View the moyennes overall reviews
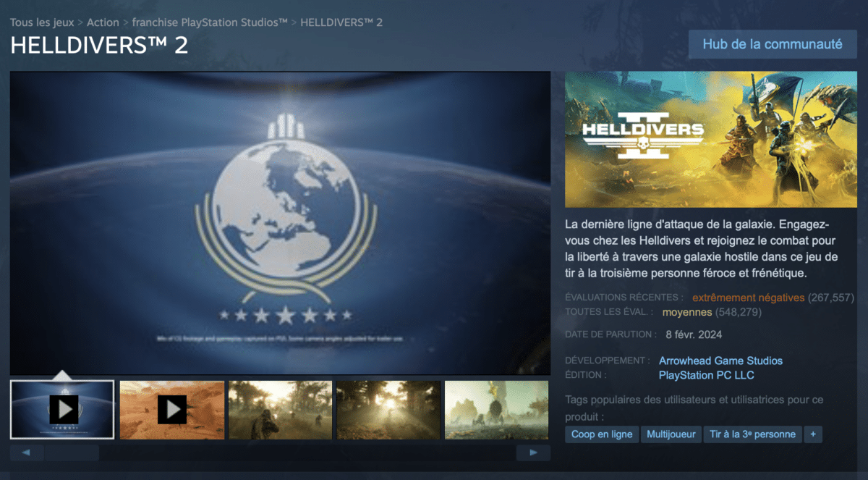Screen dimensions: 868x480 pyautogui.click(x=688, y=312)
